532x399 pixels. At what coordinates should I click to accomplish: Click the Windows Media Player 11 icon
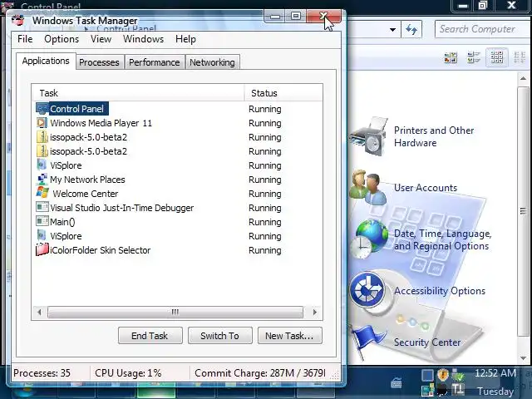[x=42, y=122]
